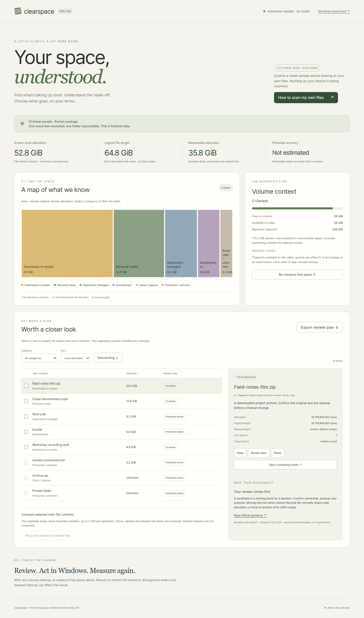Choose the Protected / unknown treemap block
The image size is (364, 618).
pyautogui.click(x=226, y=244)
